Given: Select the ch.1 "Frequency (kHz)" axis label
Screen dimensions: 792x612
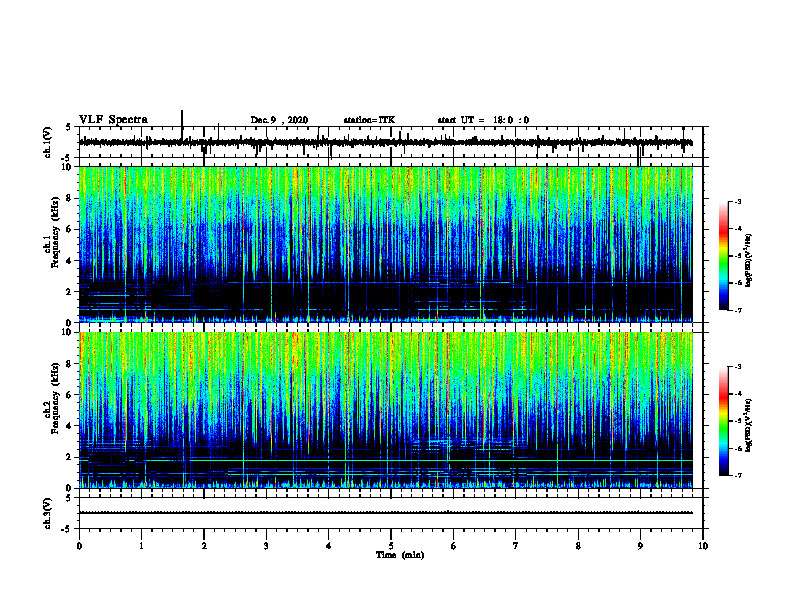Looking at the screenshot, I should 55,232.
